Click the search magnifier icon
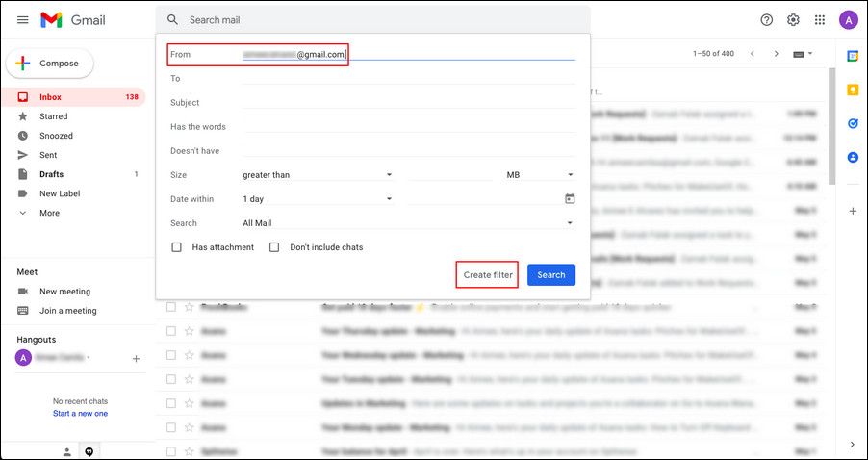The width and height of the screenshot is (868, 460). click(x=172, y=20)
